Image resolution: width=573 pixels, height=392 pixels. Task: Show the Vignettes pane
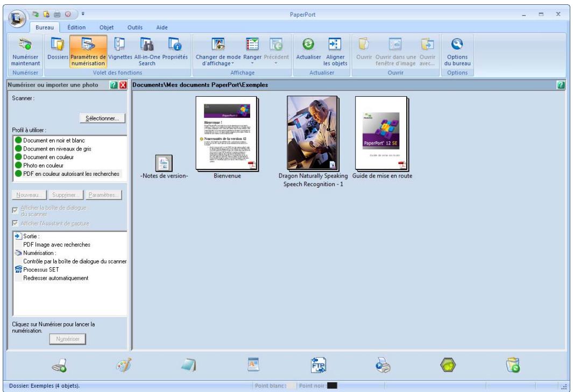120,48
